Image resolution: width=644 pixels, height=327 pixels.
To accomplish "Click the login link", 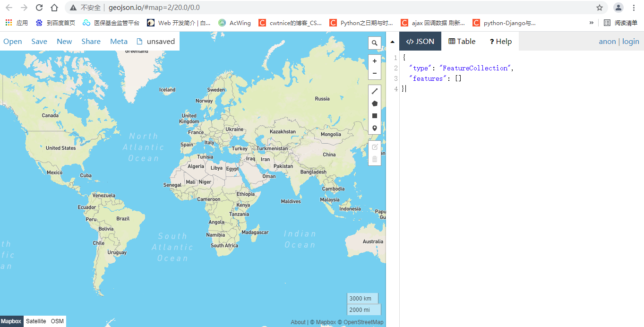I will (630, 41).
